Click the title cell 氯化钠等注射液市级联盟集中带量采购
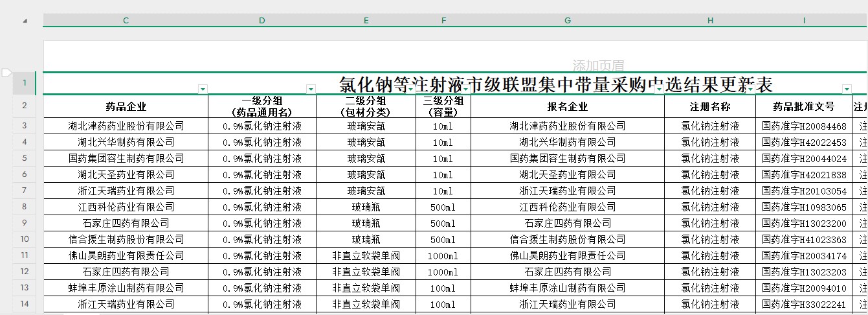The width and height of the screenshot is (868, 315). click(556, 84)
